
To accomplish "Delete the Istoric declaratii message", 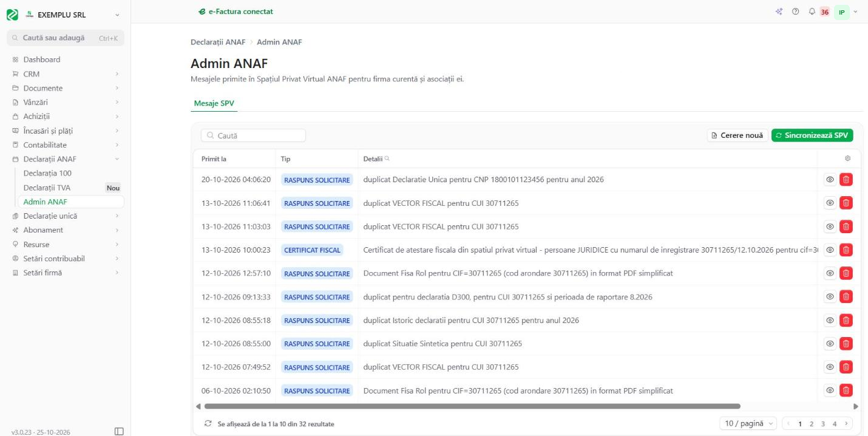I will (846, 320).
